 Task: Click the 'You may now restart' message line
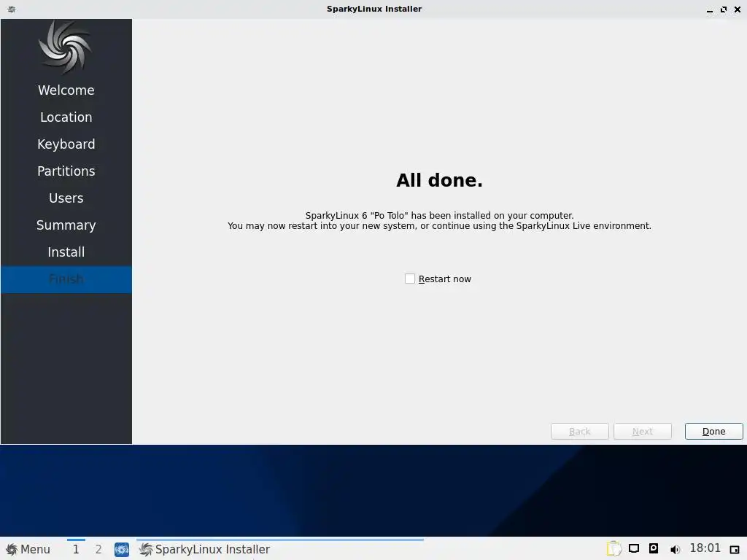[439, 226]
